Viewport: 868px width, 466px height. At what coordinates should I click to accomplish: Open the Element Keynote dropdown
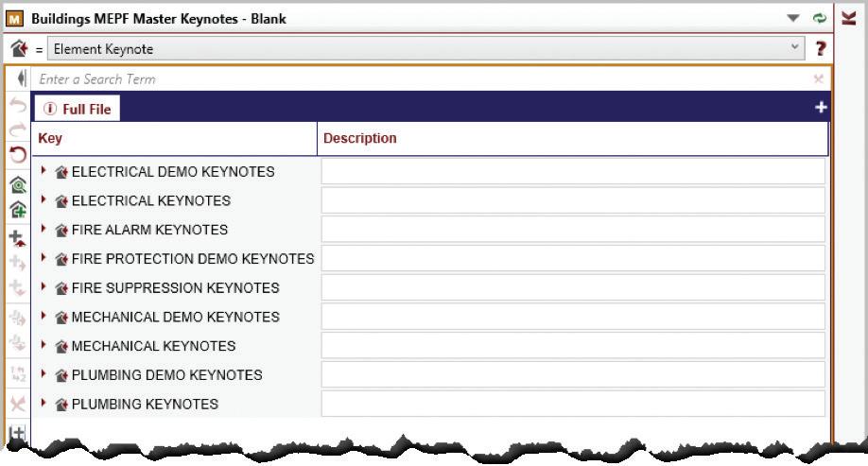(x=425, y=49)
